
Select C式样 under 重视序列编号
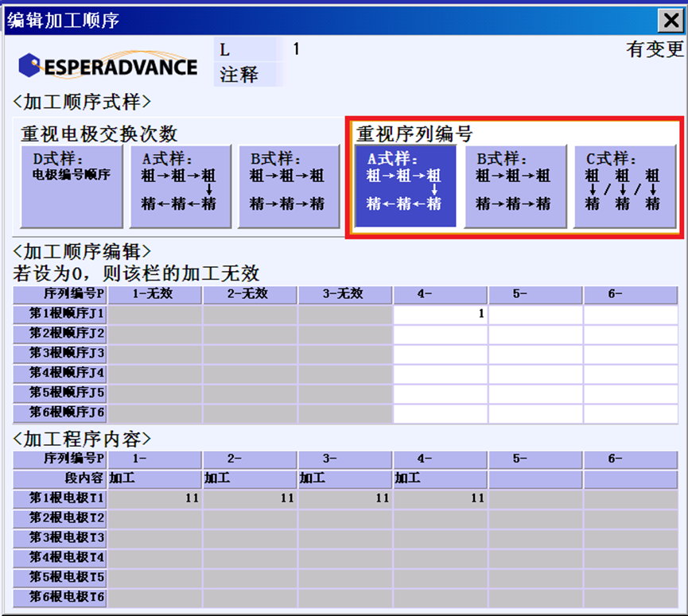point(624,186)
